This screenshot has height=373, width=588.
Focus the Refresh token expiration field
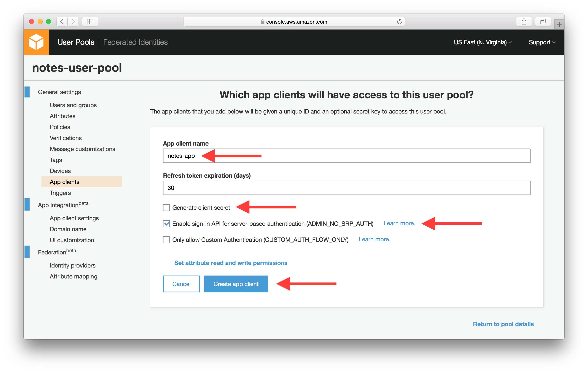(347, 188)
